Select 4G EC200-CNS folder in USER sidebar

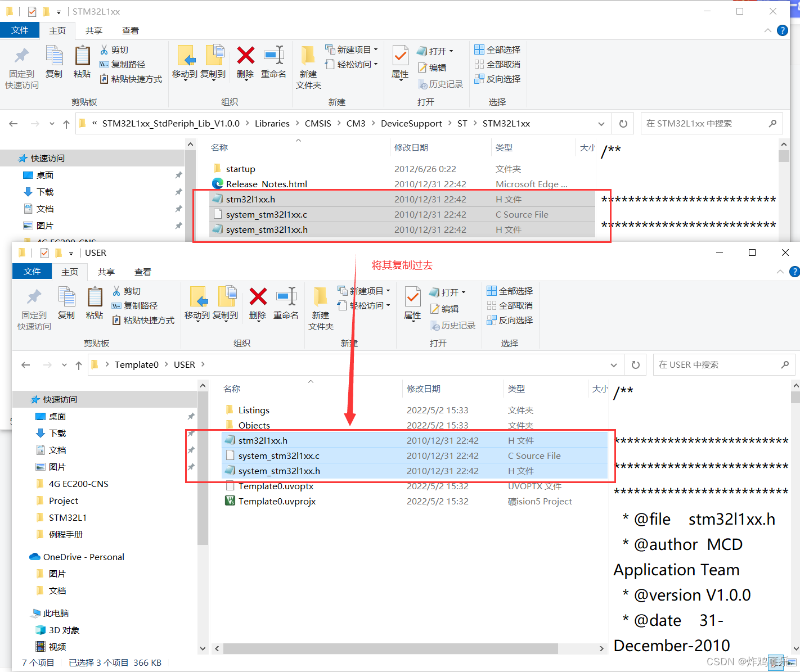click(78, 484)
